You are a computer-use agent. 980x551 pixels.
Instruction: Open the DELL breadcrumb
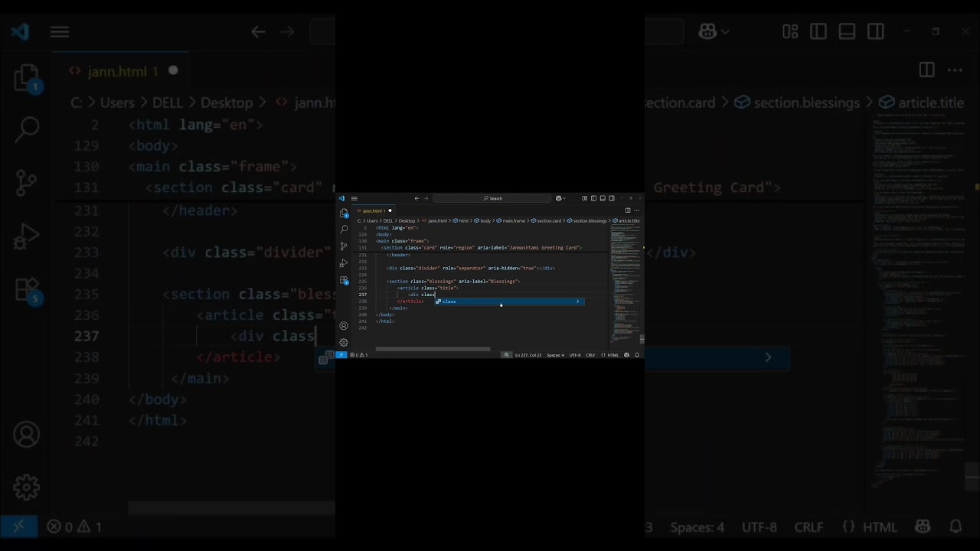click(388, 220)
